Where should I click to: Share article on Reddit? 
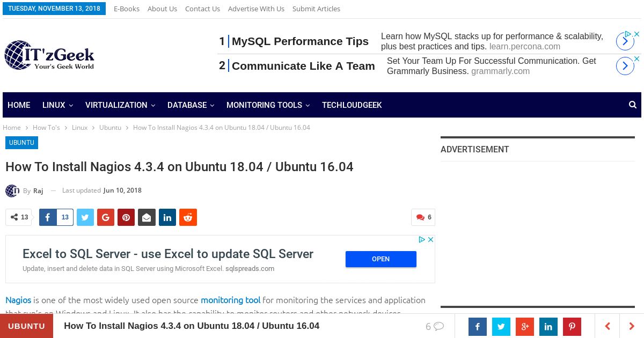tap(188, 217)
